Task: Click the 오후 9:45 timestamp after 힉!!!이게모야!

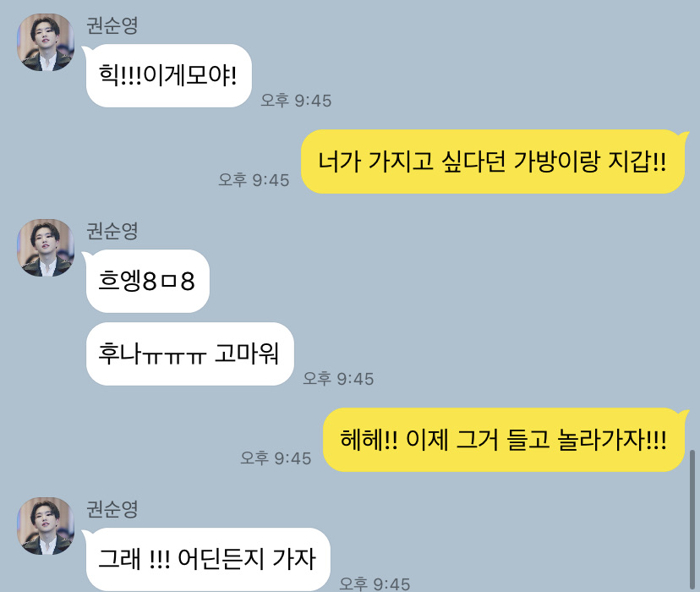Action: click(x=296, y=101)
